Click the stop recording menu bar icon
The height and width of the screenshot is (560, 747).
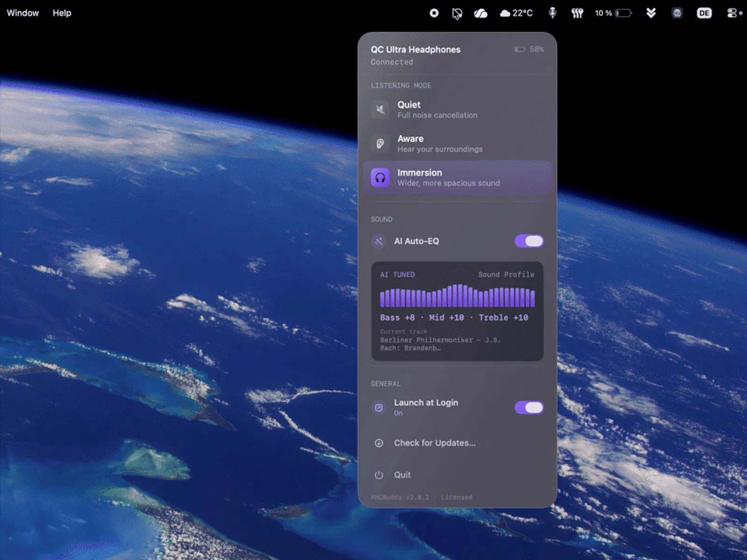(x=434, y=13)
